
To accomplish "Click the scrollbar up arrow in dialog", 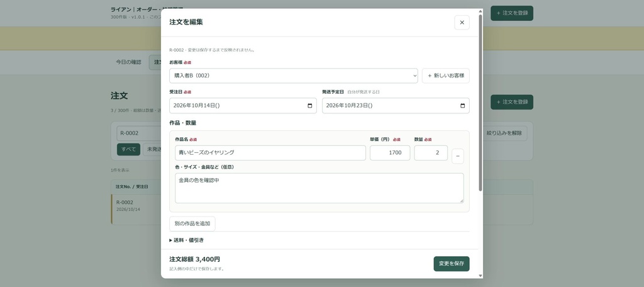I will [480, 11].
